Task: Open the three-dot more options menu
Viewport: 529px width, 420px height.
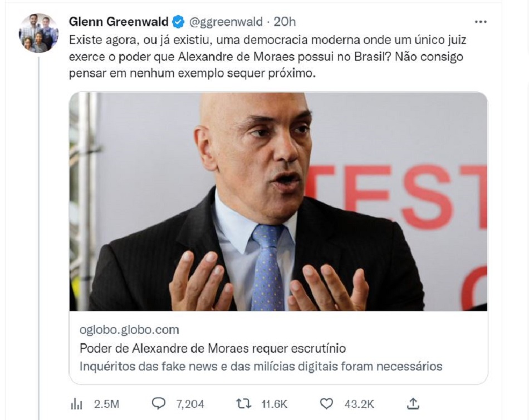Action: (x=481, y=22)
